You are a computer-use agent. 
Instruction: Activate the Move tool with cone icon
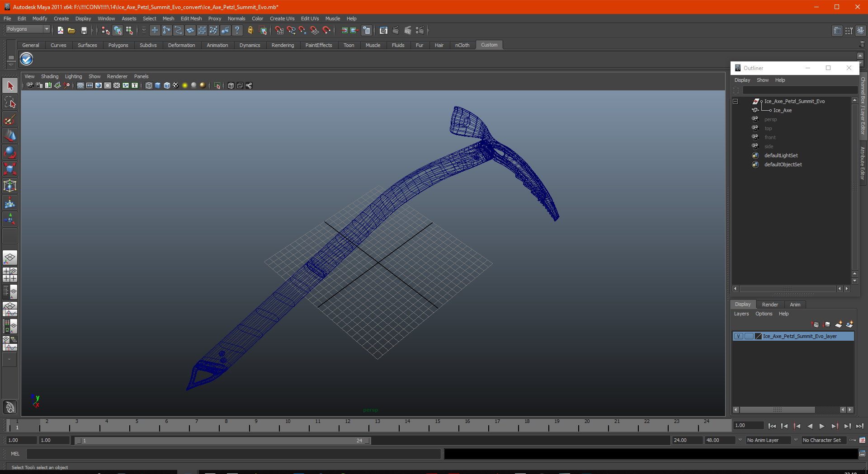(x=10, y=136)
